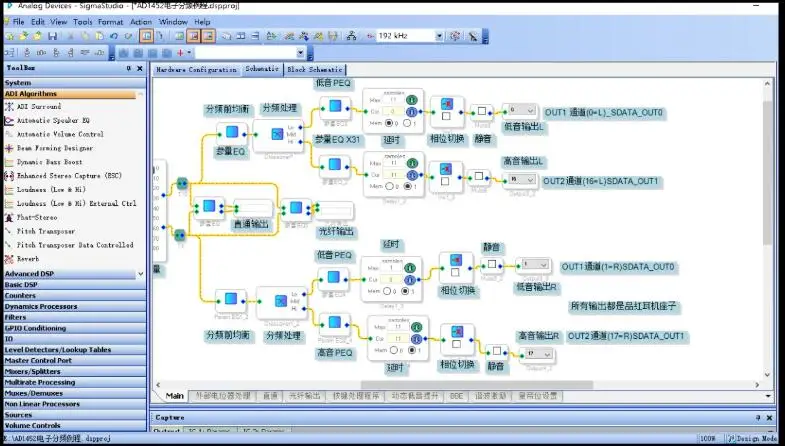
Task: Click the Undo icon in the toolbar
Action: coord(114,36)
